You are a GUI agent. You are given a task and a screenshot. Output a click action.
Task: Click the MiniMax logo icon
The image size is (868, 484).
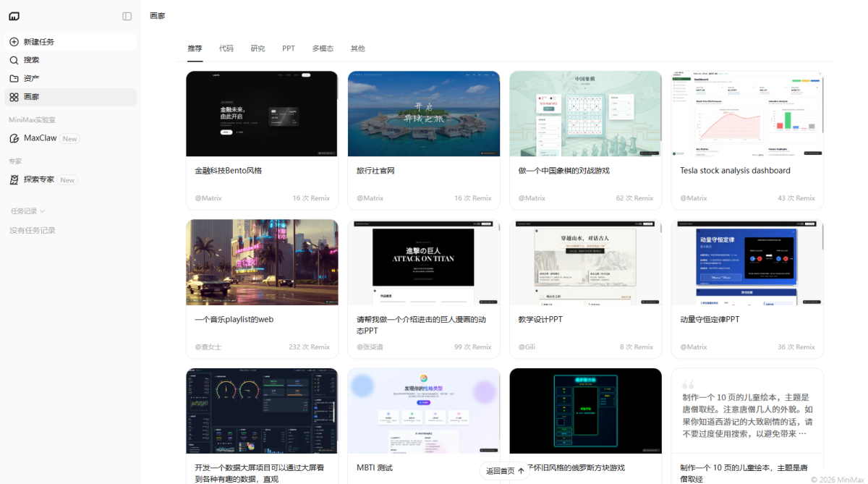(14, 16)
